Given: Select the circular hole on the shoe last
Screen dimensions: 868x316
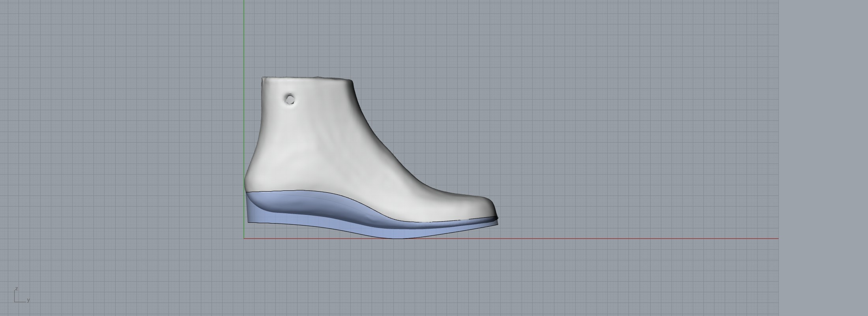Looking at the screenshot, I should [290, 99].
